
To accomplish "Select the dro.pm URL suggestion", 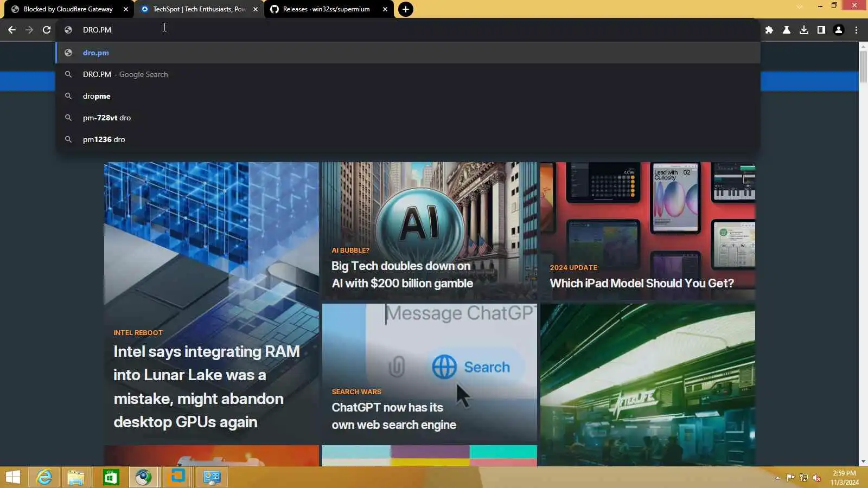I will click(x=408, y=53).
